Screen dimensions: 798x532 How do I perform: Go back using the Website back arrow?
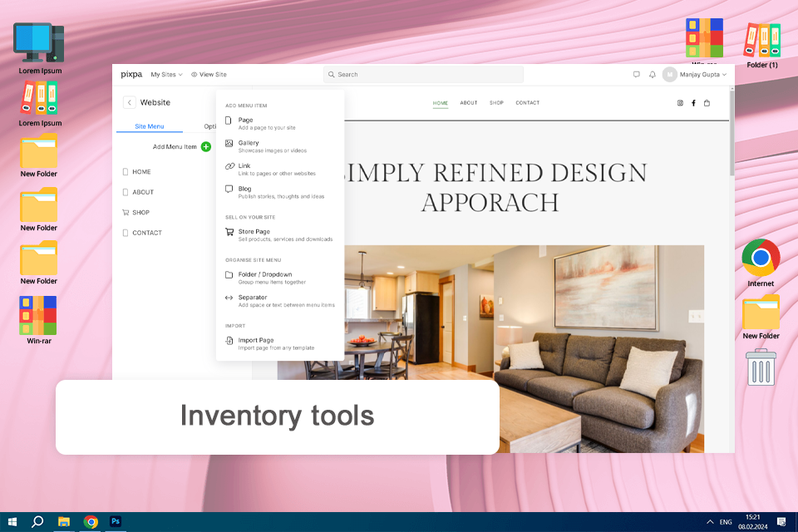click(x=130, y=102)
